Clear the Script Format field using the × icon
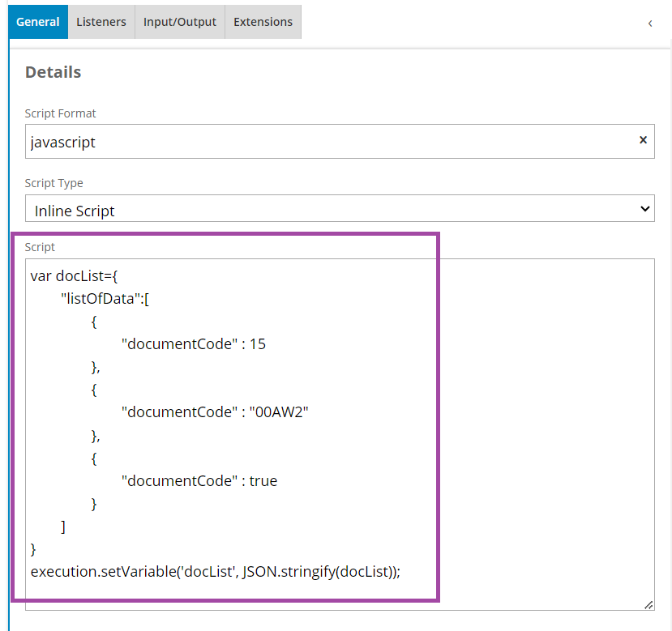Image resolution: width=672 pixels, height=631 pixels. (x=643, y=140)
